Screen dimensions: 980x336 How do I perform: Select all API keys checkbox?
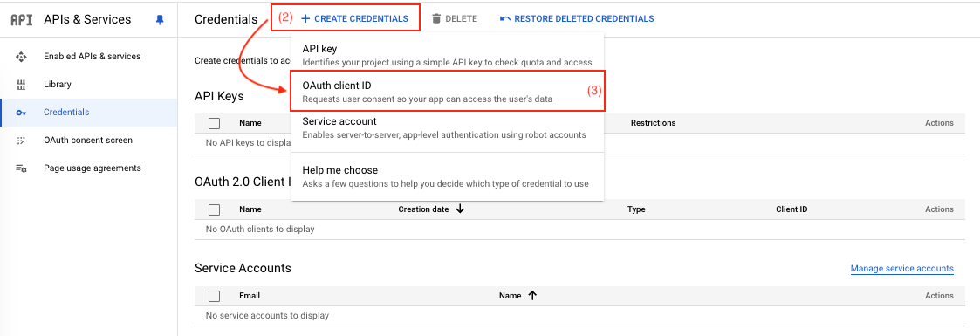[215, 123]
